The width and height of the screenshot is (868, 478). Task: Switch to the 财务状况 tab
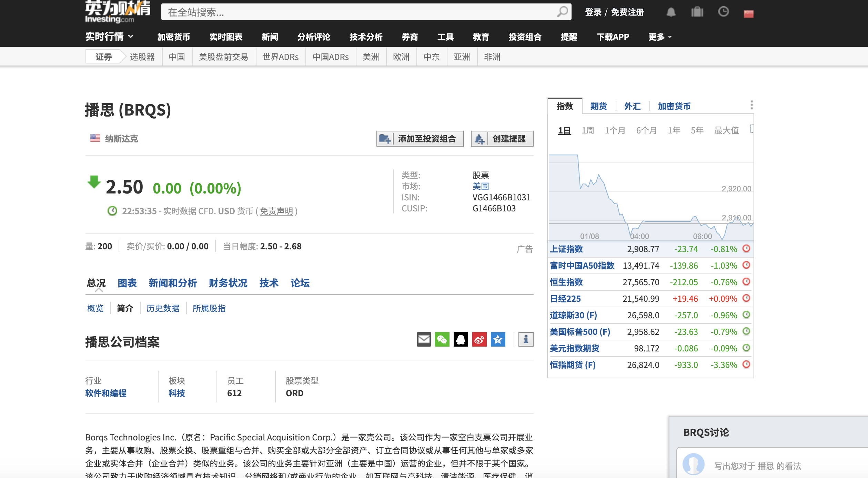pos(228,283)
